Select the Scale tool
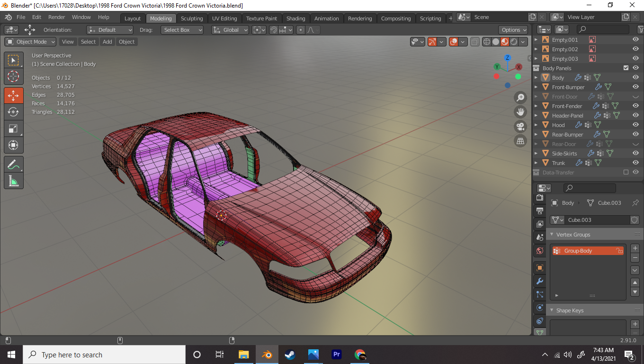644x364 pixels. tap(13, 128)
